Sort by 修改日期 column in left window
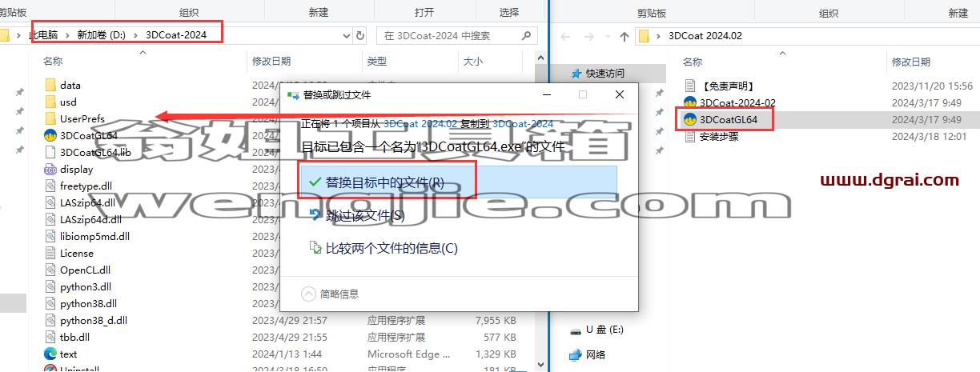 tap(271, 61)
